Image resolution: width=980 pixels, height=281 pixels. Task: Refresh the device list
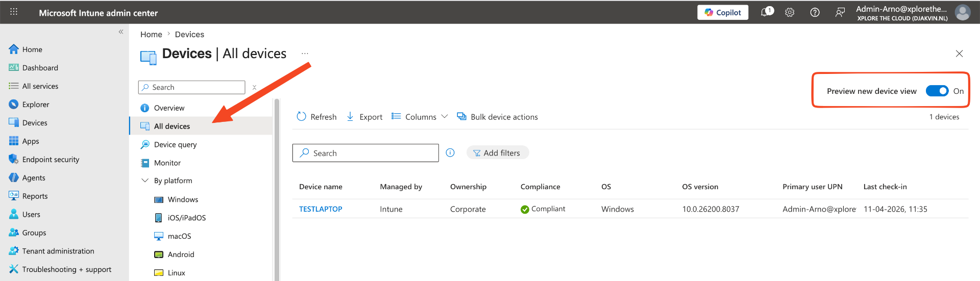tap(316, 117)
